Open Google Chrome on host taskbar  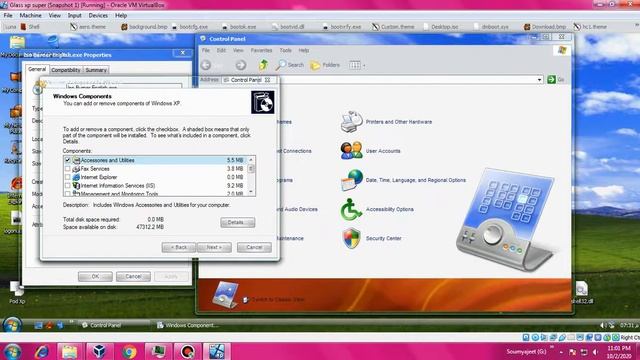[x=129, y=351]
